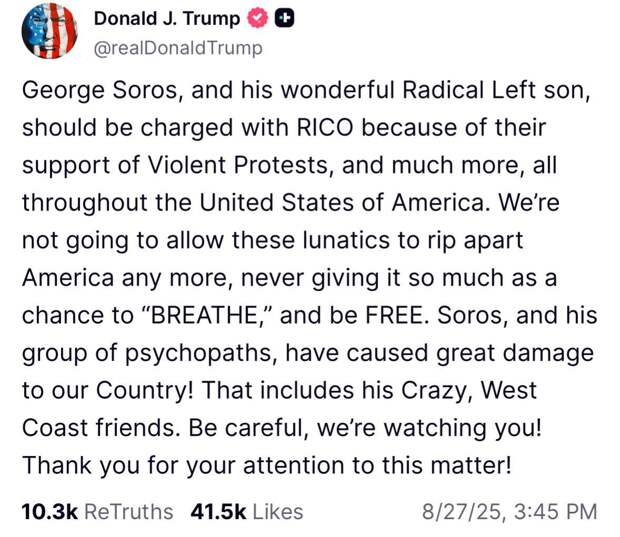The width and height of the screenshot is (620, 537).
Task: Click the word "psychopaths" in the post
Action: click(x=199, y=353)
